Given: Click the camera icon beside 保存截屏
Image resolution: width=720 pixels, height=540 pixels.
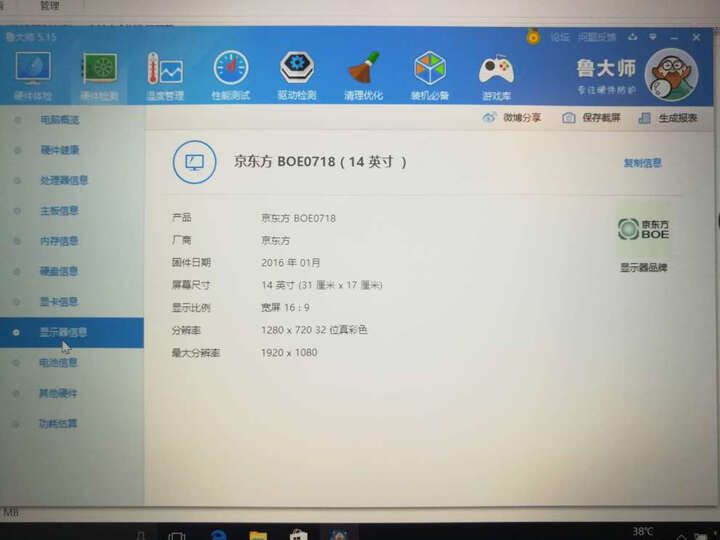Looking at the screenshot, I should pyautogui.click(x=568, y=118).
